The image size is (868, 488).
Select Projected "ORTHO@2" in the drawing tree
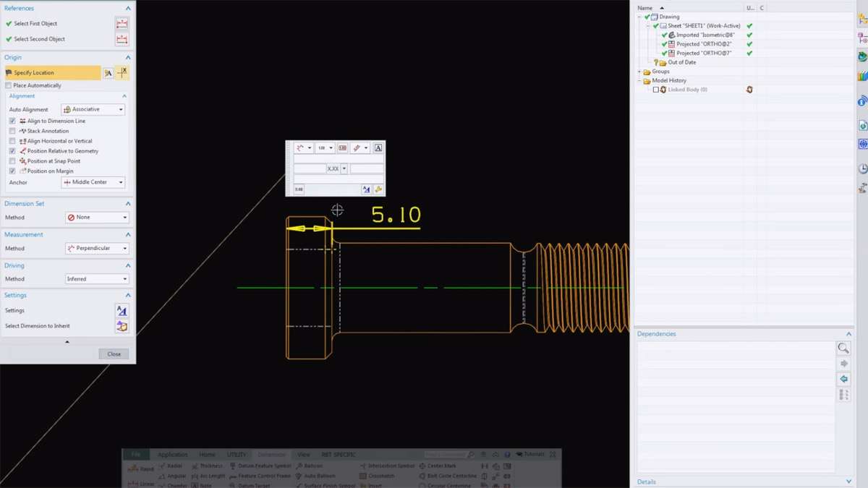point(703,44)
